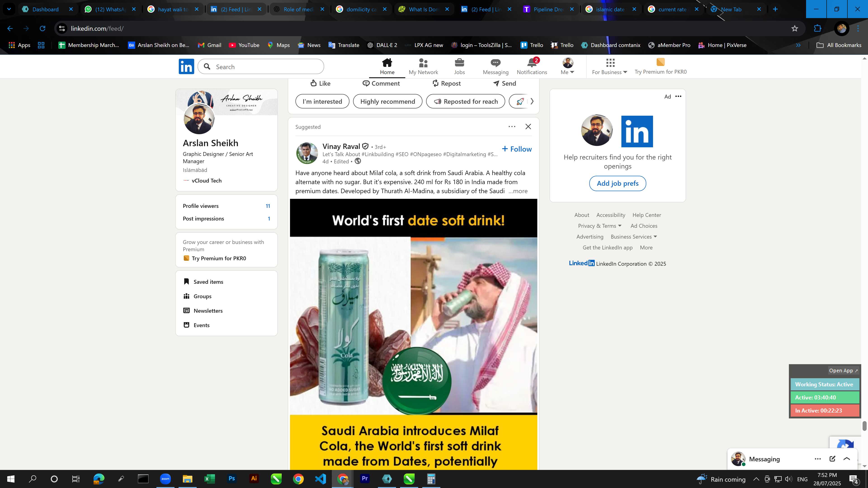The width and height of the screenshot is (868, 488).
Task: Click the Add job prefs button
Action: (617, 183)
